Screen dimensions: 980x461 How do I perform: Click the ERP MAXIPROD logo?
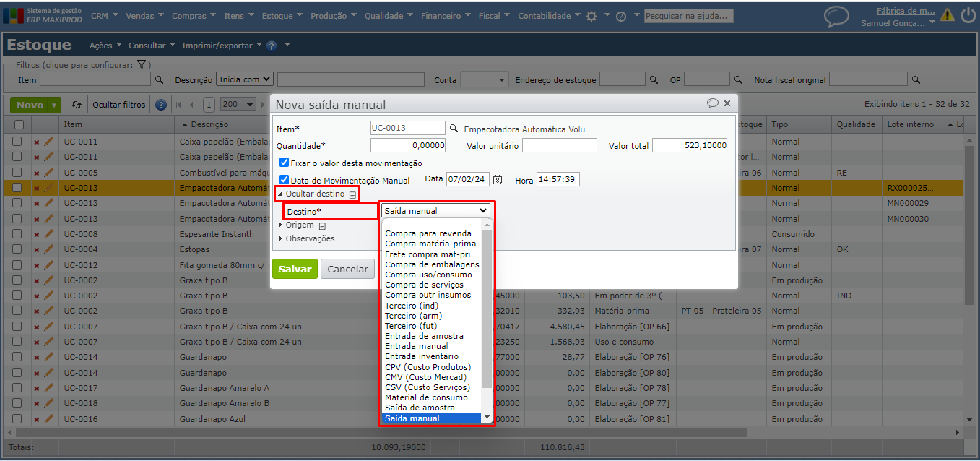(43, 15)
